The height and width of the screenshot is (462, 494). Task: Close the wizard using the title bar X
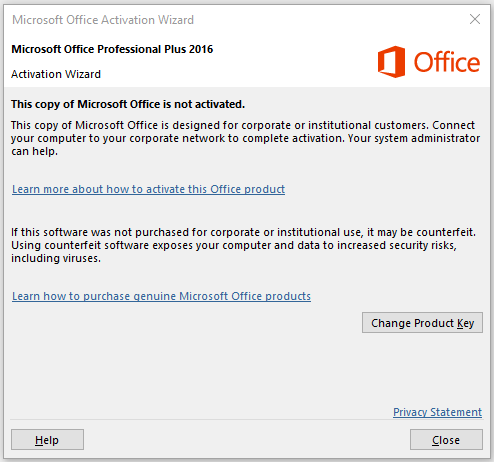tap(475, 19)
